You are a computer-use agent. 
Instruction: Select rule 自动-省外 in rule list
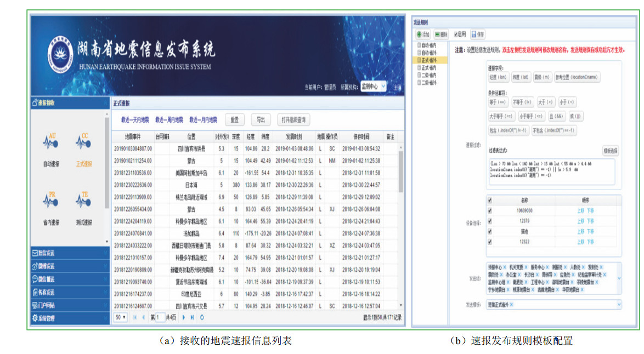429,53
